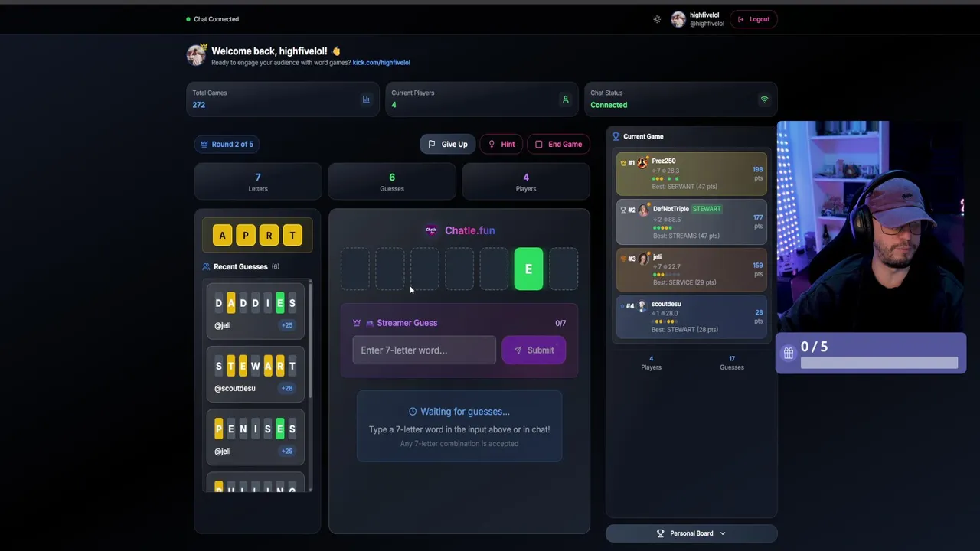Image resolution: width=980 pixels, height=551 pixels.
Task: Click the yellow letter A tile
Action: click(x=222, y=235)
